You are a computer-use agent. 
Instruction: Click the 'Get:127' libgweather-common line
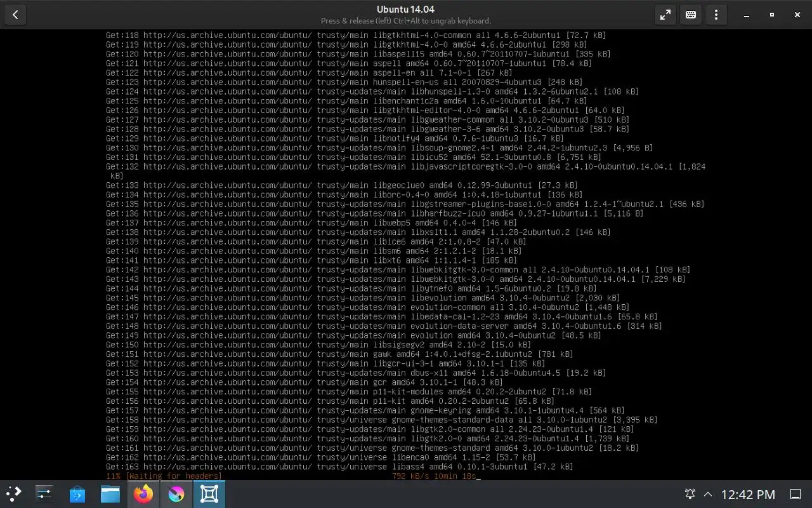[x=368, y=119]
